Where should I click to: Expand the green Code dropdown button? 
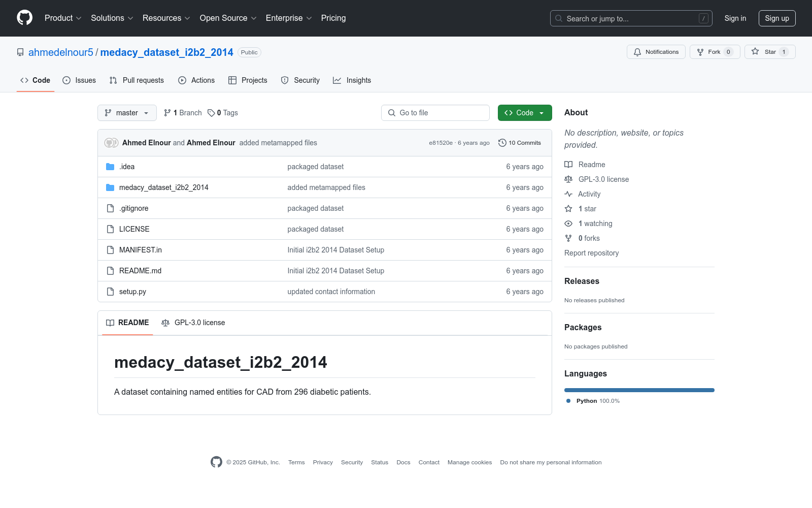click(525, 113)
